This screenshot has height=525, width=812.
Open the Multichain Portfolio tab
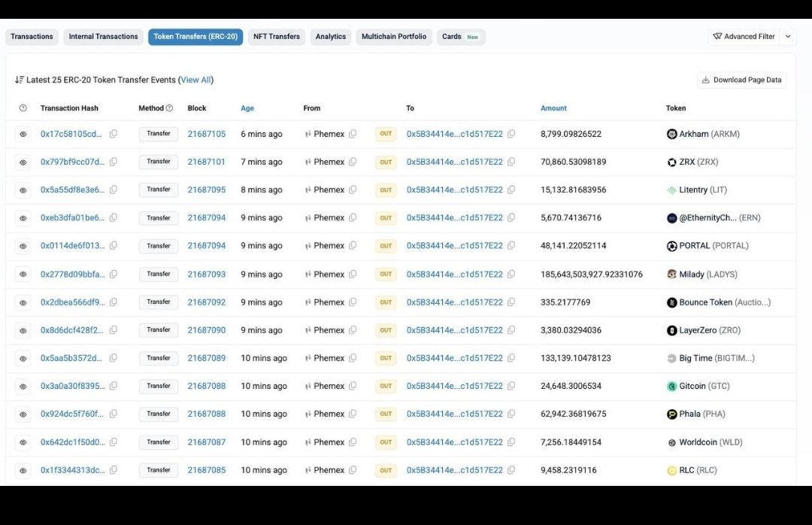pos(394,36)
